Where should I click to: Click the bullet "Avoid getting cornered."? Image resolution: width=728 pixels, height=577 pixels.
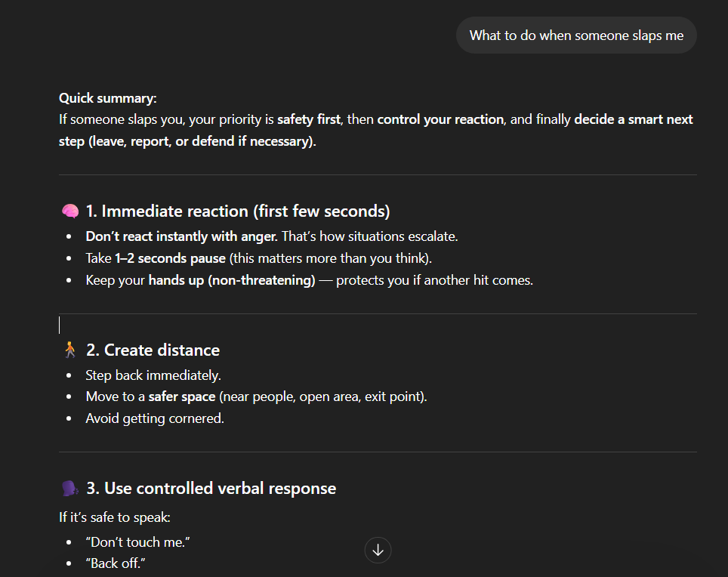point(155,418)
